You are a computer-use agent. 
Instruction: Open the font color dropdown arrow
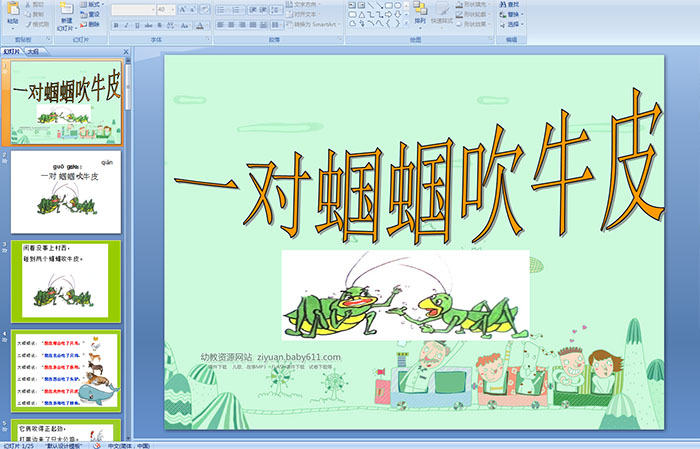click(207, 25)
